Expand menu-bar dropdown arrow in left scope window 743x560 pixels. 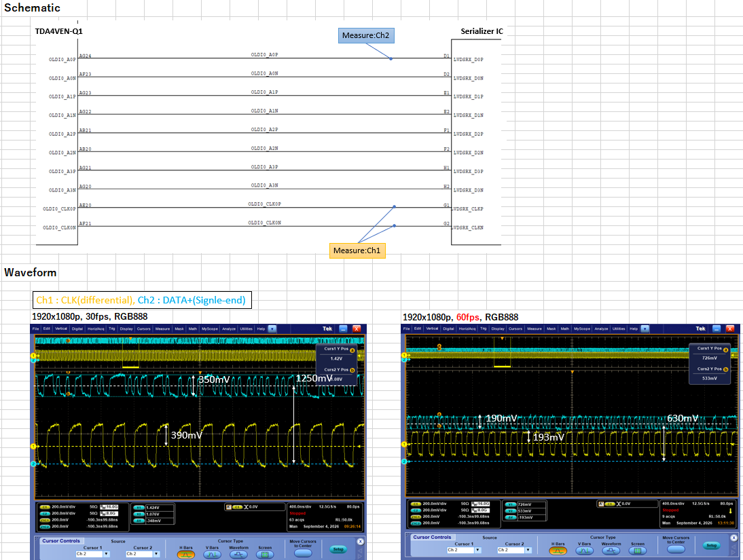click(272, 329)
